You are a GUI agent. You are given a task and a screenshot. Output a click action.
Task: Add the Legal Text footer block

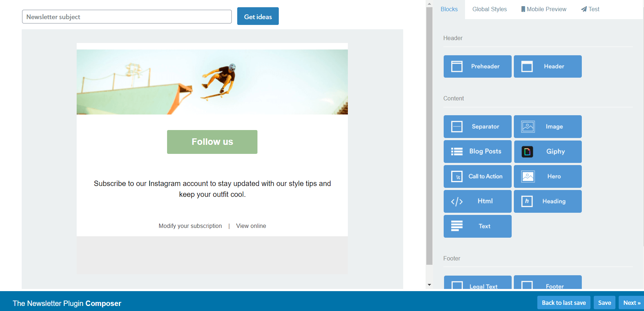pos(477,282)
